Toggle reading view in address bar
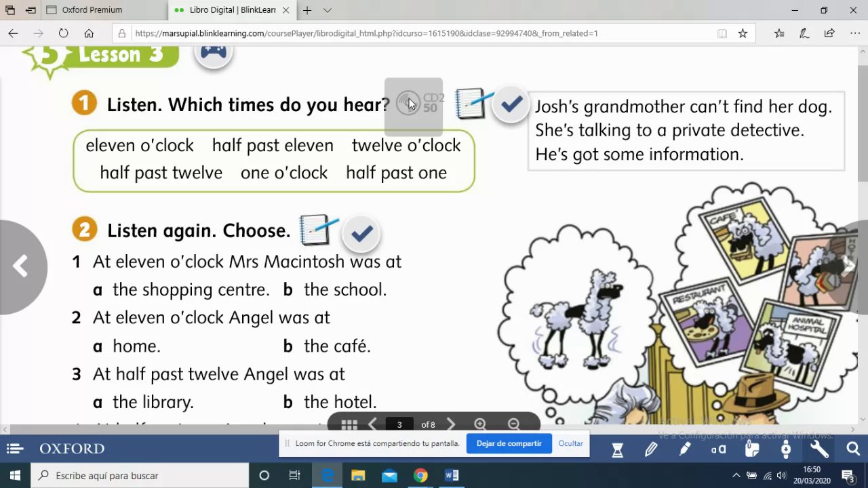 click(722, 33)
